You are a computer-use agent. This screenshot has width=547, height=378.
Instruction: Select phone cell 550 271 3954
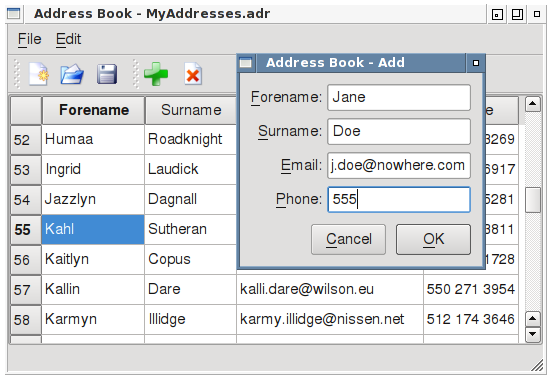(x=471, y=289)
